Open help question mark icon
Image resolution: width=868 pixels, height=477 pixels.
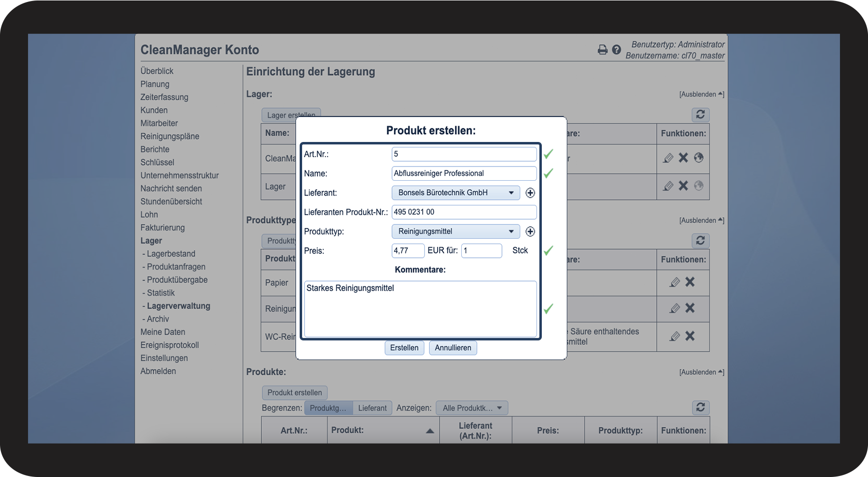point(616,50)
